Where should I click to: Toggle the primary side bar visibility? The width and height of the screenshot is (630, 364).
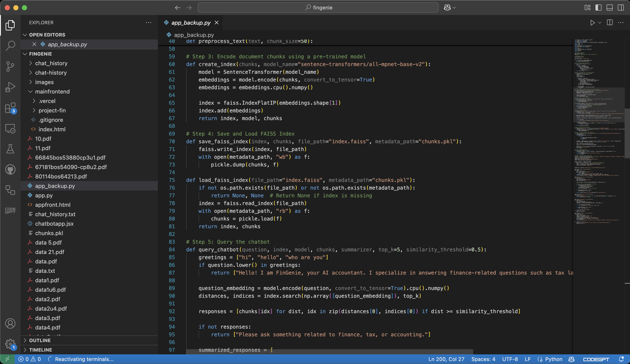tap(598, 8)
